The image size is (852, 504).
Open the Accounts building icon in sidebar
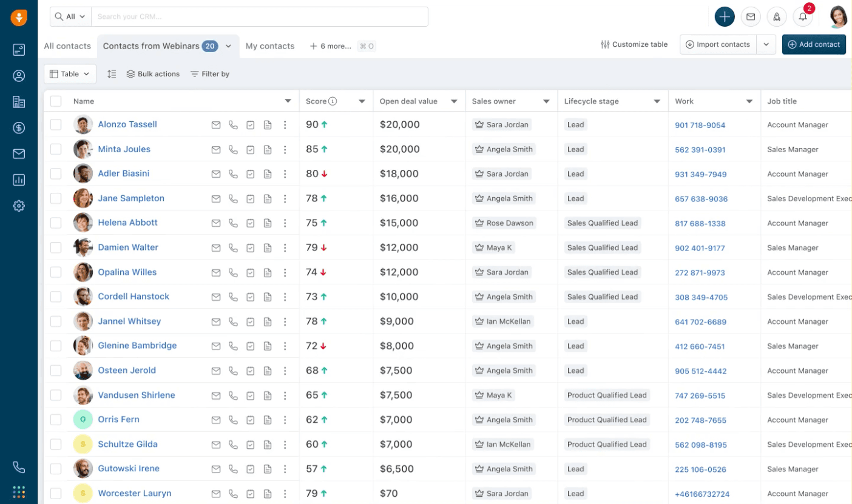click(19, 102)
